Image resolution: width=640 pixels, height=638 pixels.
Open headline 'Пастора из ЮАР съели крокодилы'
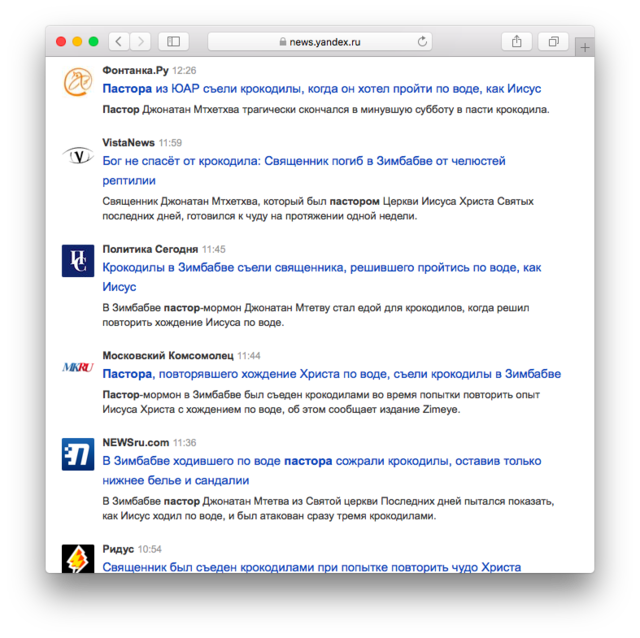click(x=322, y=89)
